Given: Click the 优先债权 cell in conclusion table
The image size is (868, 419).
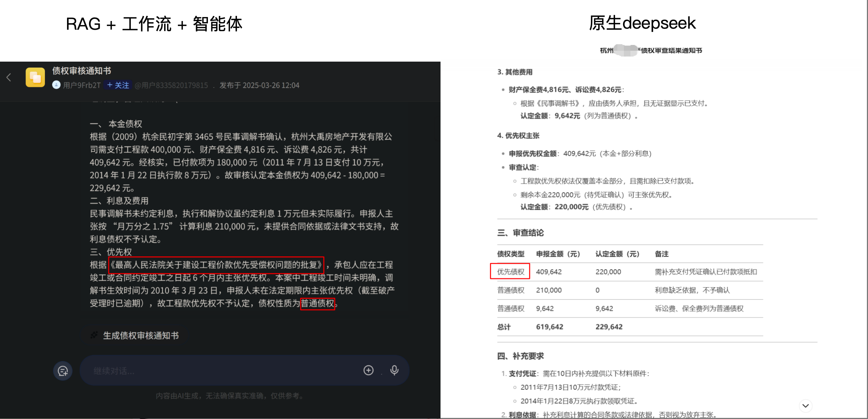Looking at the screenshot, I should tap(510, 272).
